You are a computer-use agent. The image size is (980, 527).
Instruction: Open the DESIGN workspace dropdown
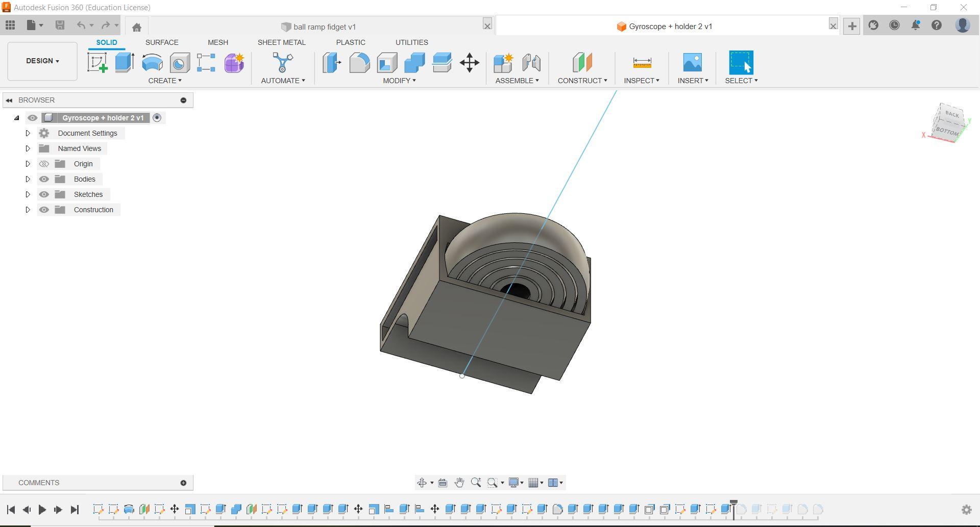[x=42, y=61]
